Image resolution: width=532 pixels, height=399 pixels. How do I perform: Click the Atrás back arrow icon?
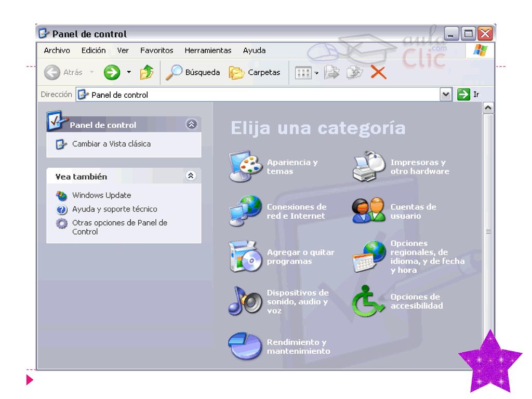point(52,72)
